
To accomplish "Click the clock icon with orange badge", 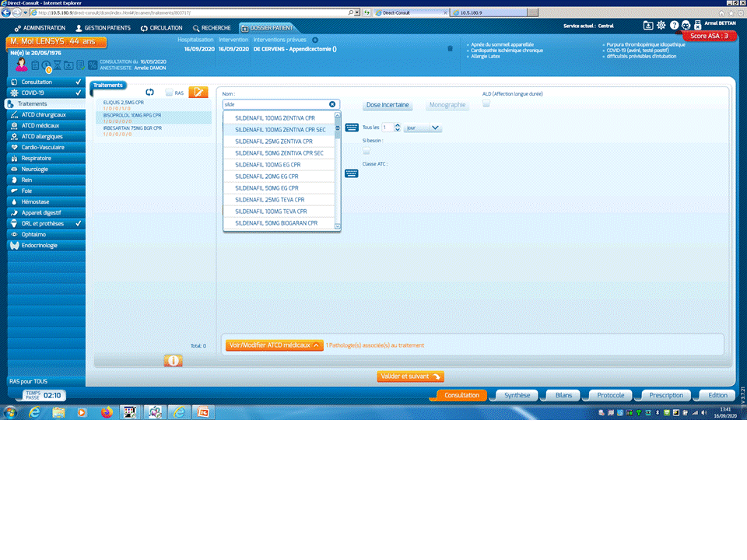I will [46, 66].
